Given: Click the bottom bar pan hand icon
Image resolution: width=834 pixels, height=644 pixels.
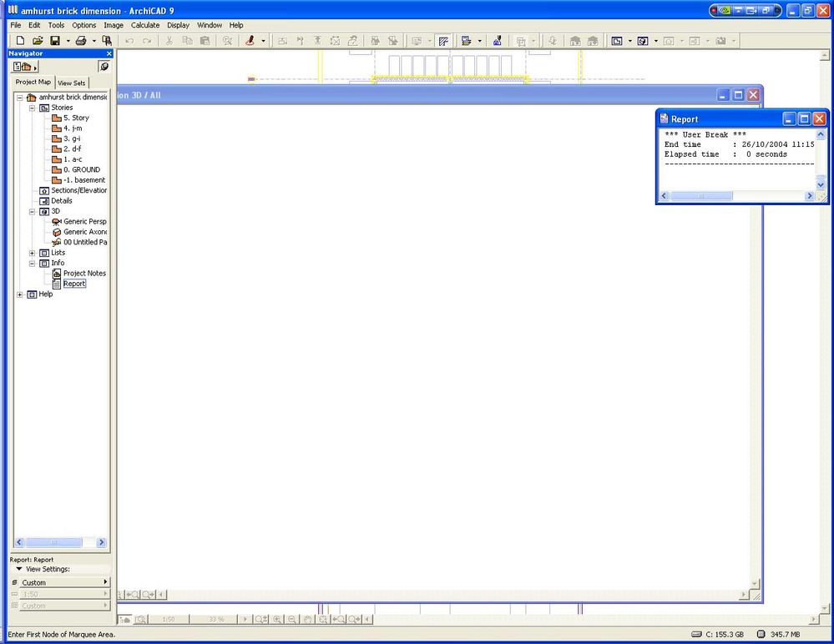Looking at the screenshot, I should tap(307, 620).
